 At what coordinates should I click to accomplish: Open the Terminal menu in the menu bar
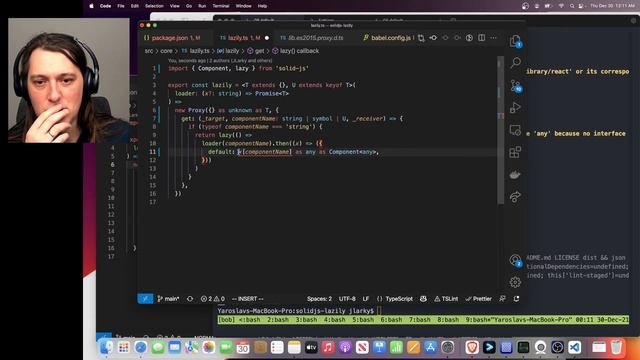pyautogui.click(x=221, y=6)
